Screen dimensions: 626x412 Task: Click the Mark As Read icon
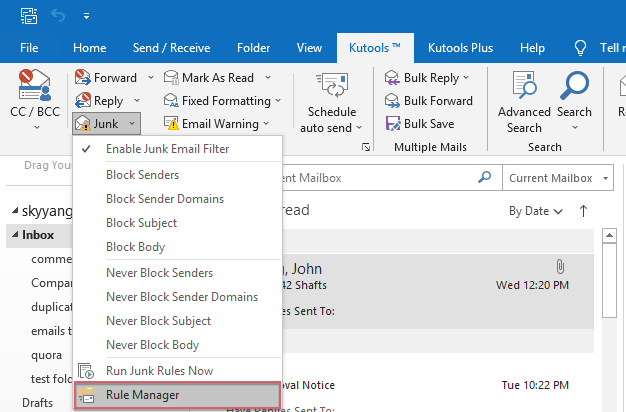click(x=171, y=77)
